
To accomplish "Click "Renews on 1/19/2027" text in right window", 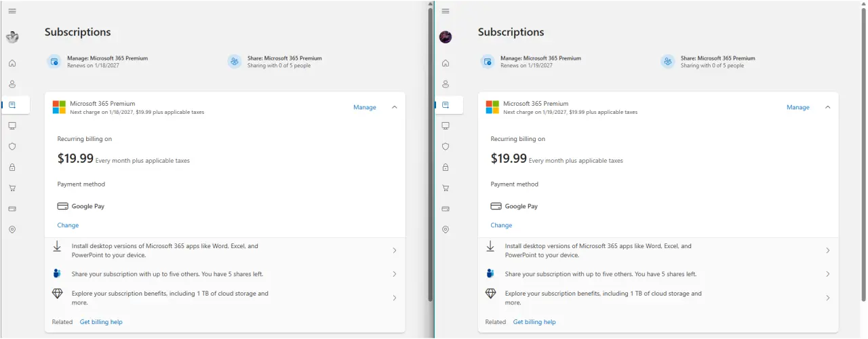I will click(526, 66).
